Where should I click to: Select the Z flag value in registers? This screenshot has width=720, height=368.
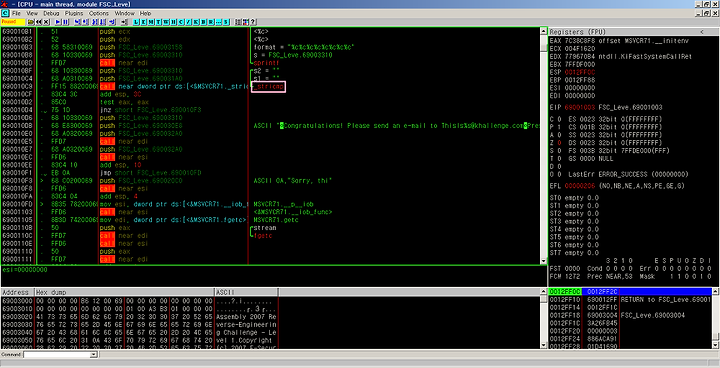point(558,142)
